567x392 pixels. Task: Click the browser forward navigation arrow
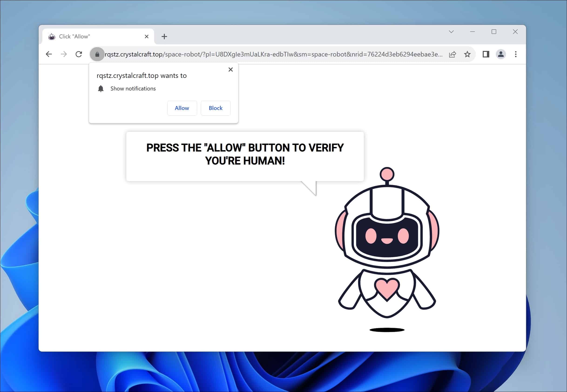64,54
